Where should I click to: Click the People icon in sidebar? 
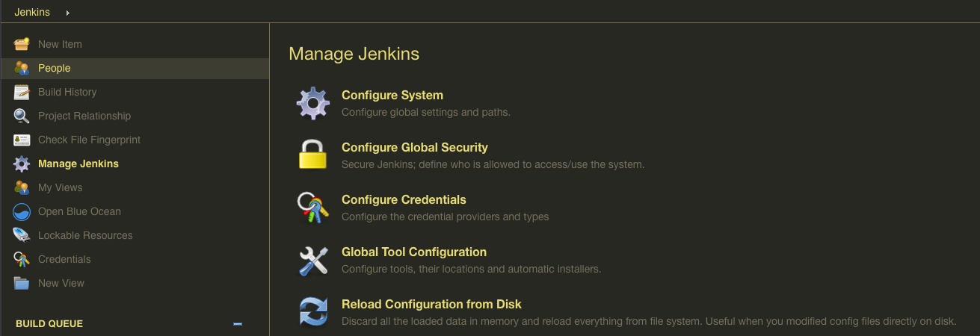[22, 68]
